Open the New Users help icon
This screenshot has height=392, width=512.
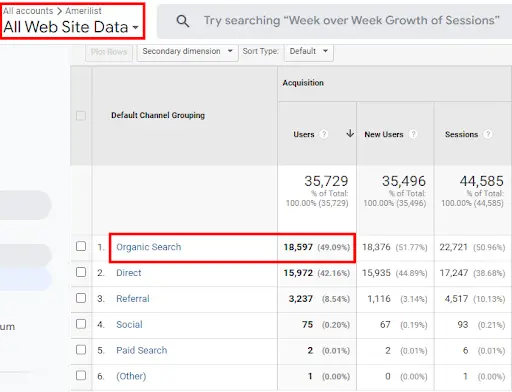(413, 134)
